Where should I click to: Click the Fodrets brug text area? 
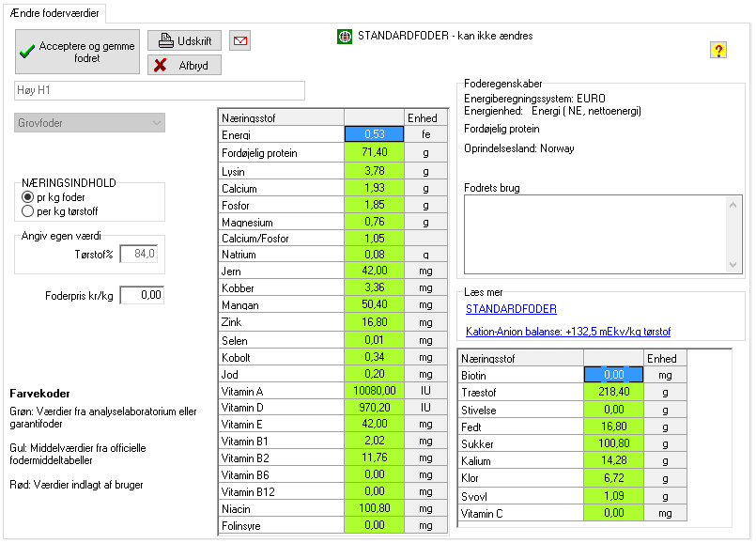coord(595,234)
